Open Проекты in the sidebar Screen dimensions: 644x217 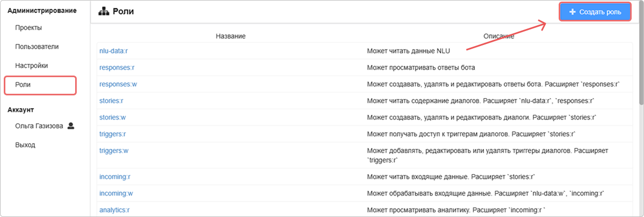(28, 27)
